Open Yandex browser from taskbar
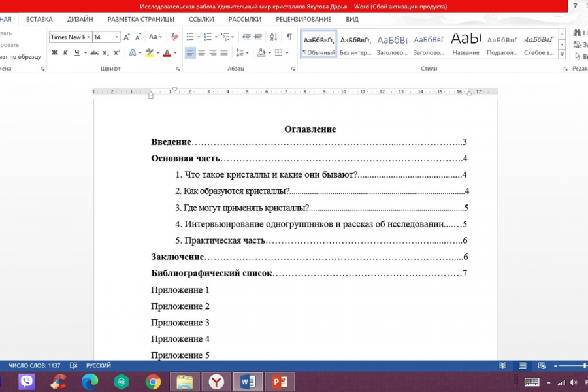This screenshot has height=392, width=588. [x=216, y=382]
